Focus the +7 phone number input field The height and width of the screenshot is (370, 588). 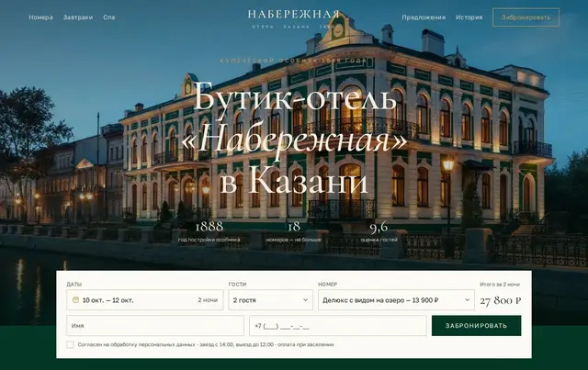tap(338, 325)
